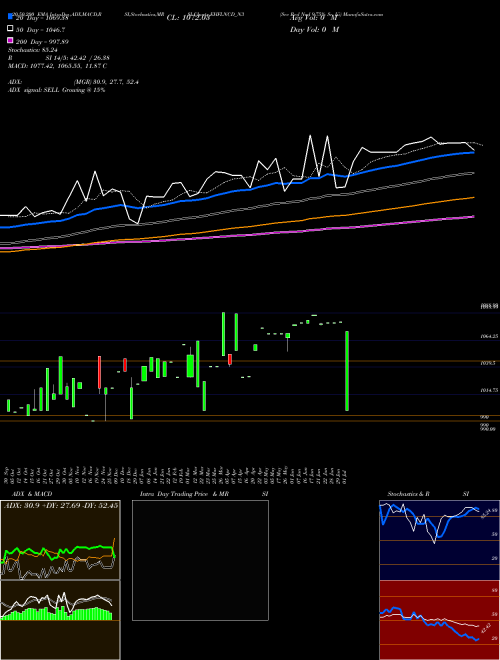The height and width of the screenshot is (660, 500).
Task: Click the Avg Vol label
Action: coord(314,18)
